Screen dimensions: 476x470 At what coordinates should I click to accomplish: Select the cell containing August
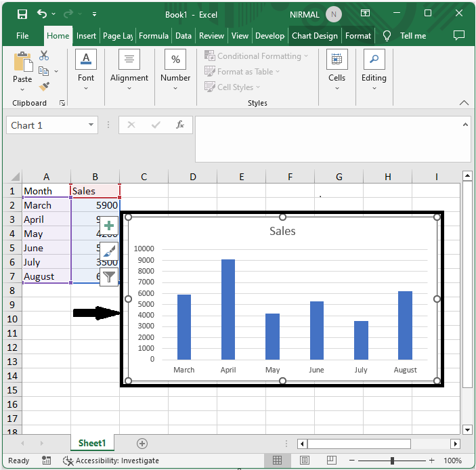pos(47,276)
